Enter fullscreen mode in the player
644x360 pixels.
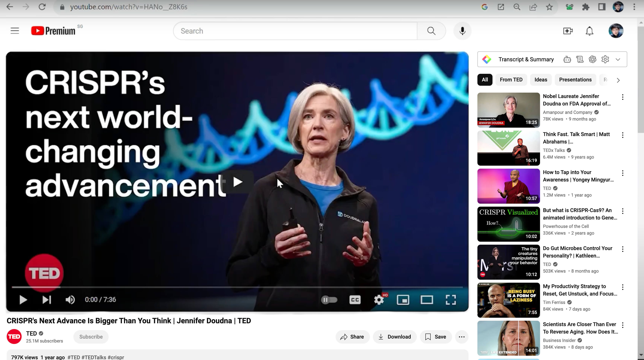(x=451, y=299)
